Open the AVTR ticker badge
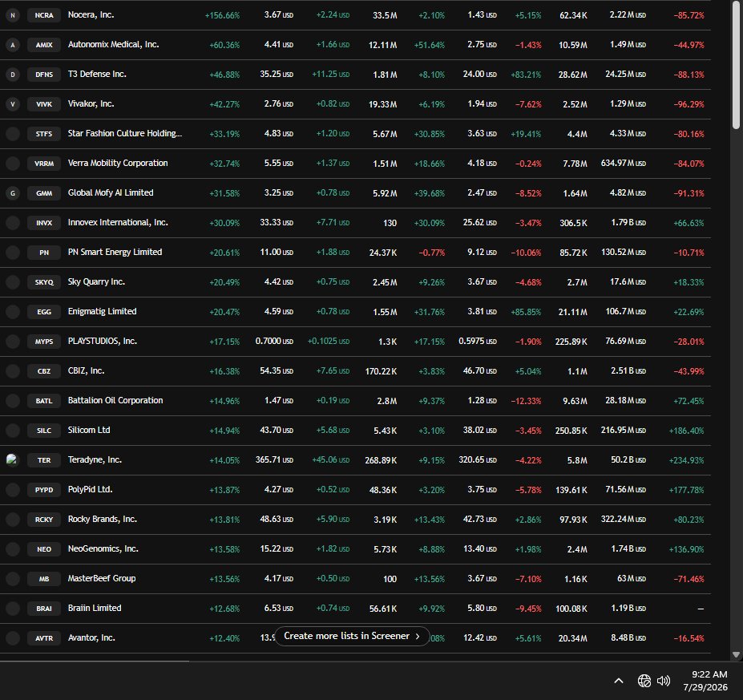This screenshot has height=700, width=743. tap(44, 638)
